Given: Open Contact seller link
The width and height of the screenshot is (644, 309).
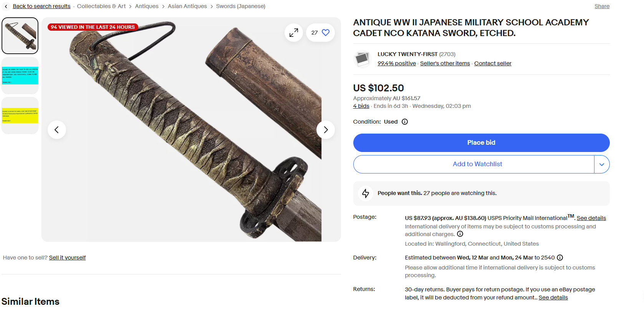Looking at the screenshot, I should click(493, 64).
